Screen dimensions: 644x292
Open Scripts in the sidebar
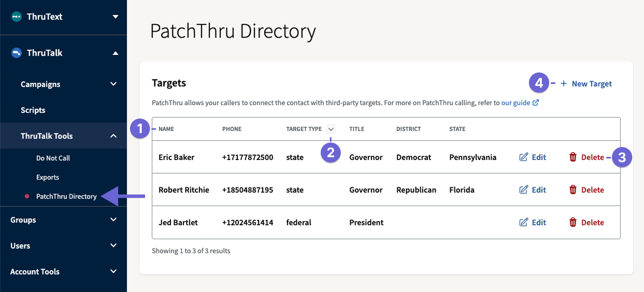click(33, 110)
